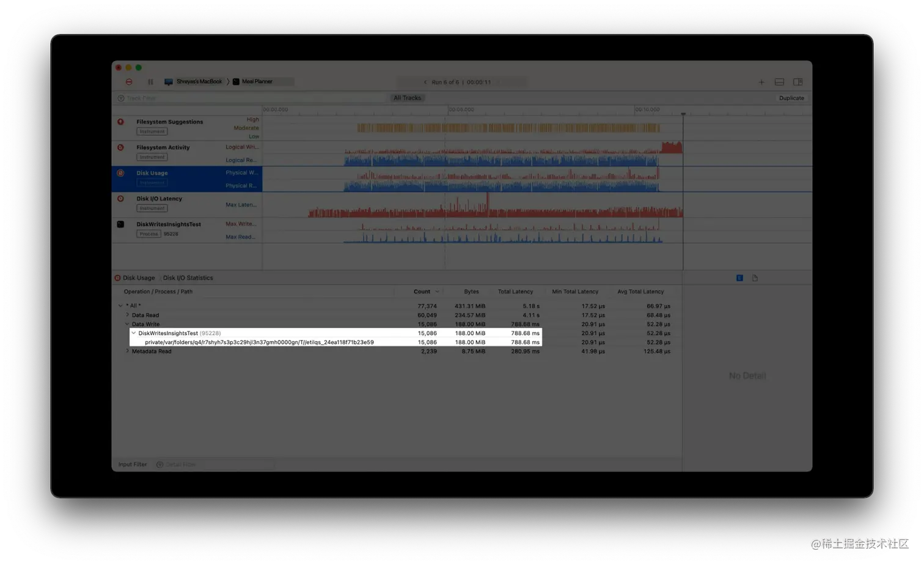Click the 125.48 µs average latency cell

pyautogui.click(x=656, y=351)
